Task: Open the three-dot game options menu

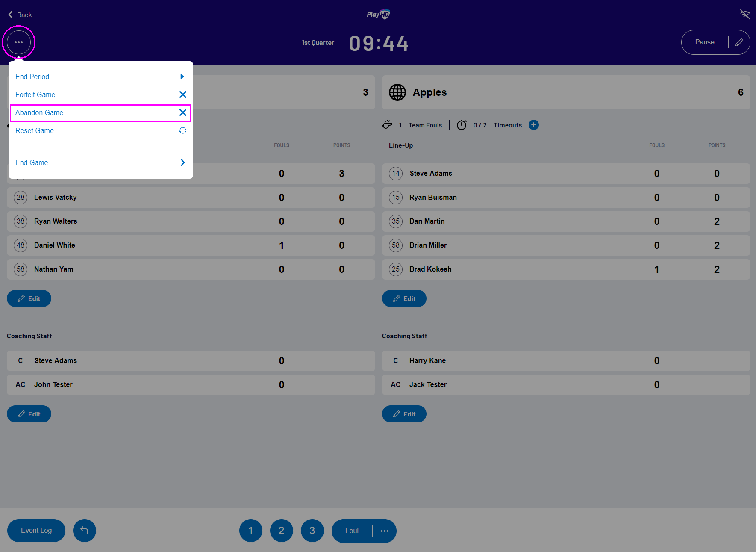Action: tap(19, 42)
